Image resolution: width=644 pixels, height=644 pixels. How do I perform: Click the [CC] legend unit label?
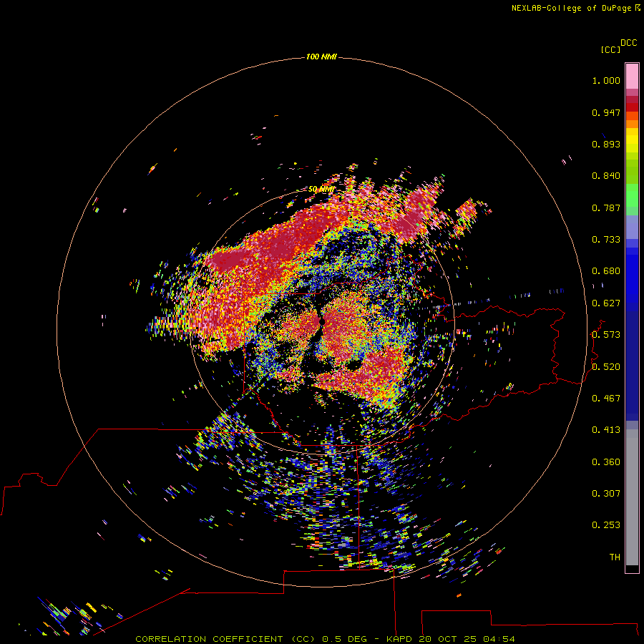coord(610,49)
